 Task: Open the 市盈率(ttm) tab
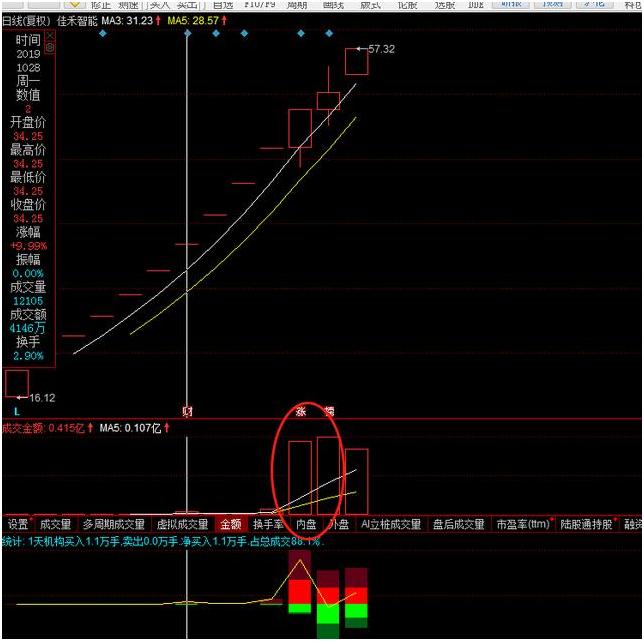point(523,524)
